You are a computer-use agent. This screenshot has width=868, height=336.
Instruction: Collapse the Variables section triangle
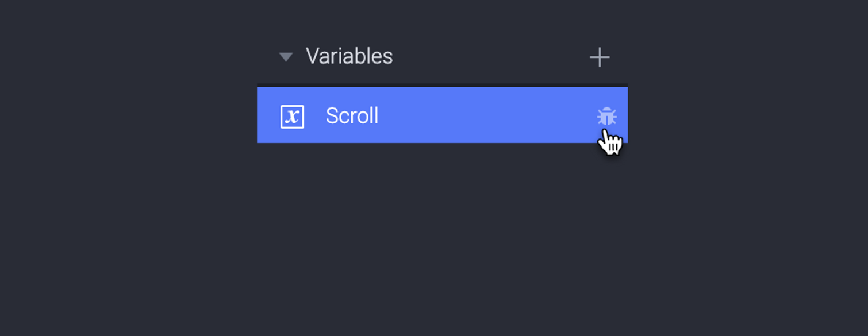tap(286, 57)
